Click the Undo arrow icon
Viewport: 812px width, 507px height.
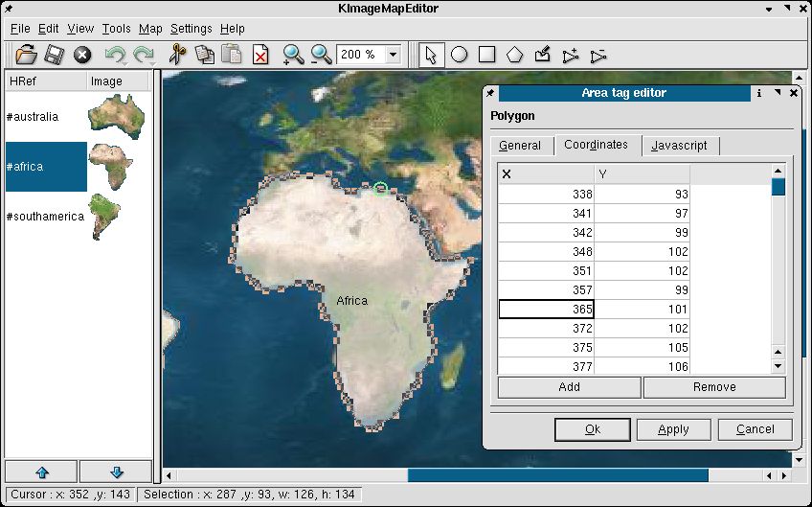(115, 55)
